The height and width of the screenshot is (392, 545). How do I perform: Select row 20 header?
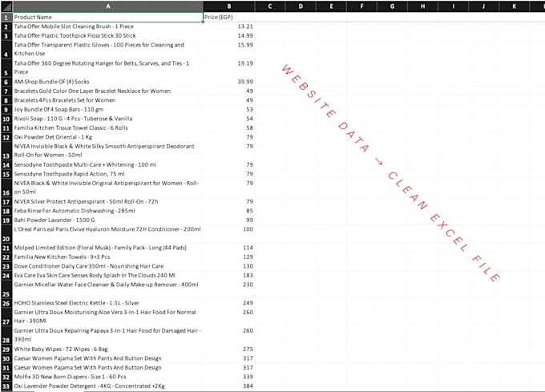pos(6,234)
